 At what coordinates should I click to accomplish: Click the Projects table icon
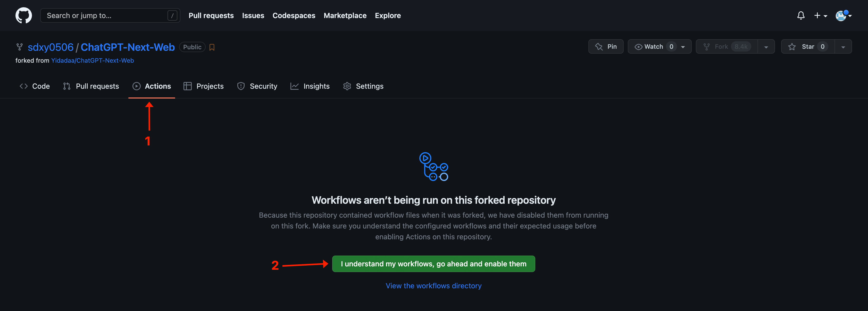188,86
